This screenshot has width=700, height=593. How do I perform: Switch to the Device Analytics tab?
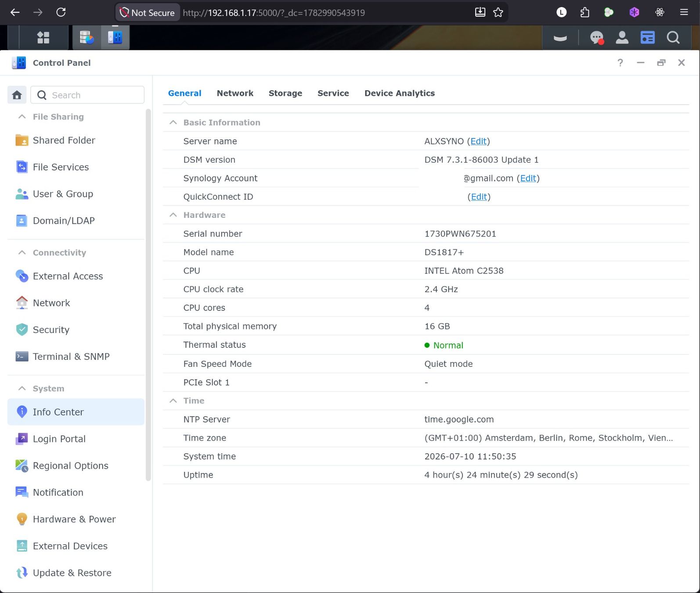click(x=400, y=93)
